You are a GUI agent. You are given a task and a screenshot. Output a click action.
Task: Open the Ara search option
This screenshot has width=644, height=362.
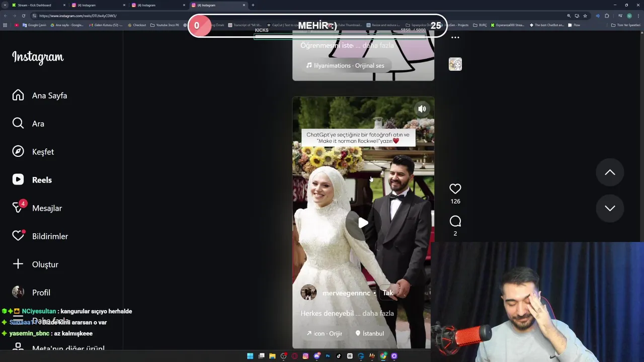[x=29, y=124]
